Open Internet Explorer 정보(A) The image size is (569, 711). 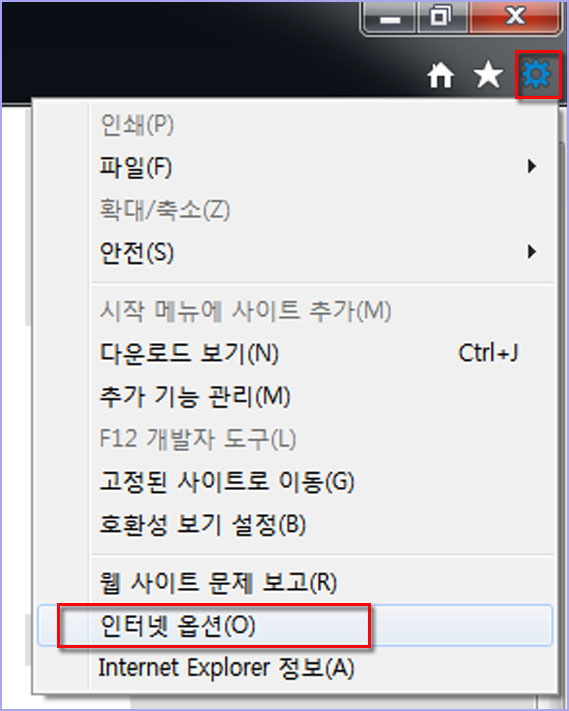(295, 668)
